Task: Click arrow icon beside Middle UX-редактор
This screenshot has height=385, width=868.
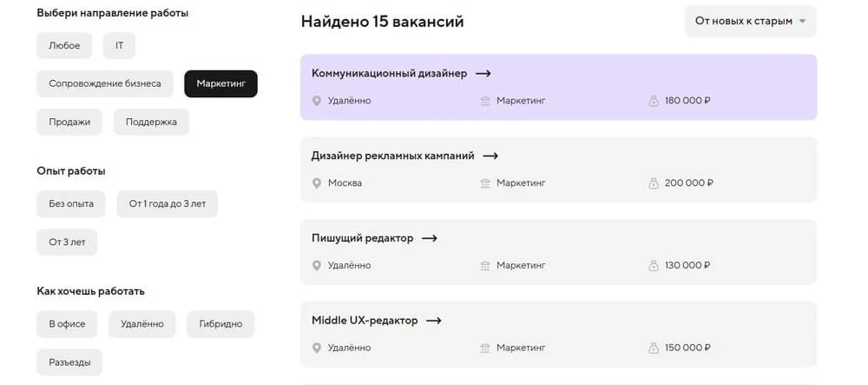Action: [433, 321]
